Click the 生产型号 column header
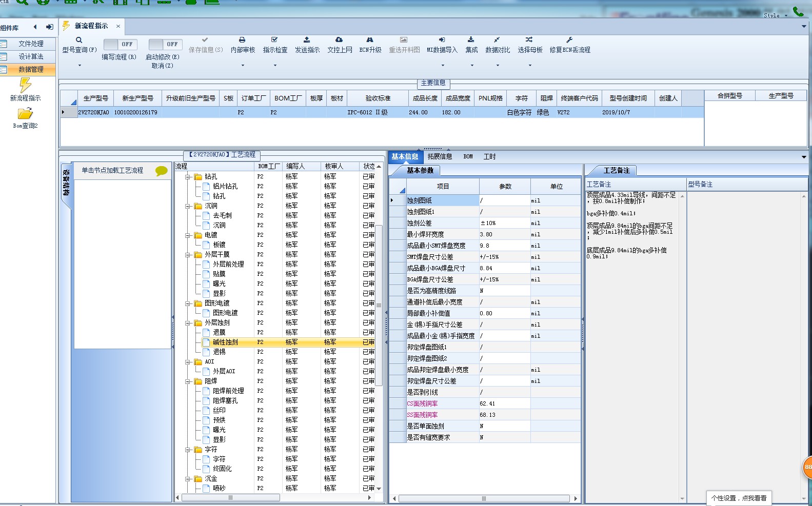The height and width of the screenshot is (506, 812). [x=95, y=98]
